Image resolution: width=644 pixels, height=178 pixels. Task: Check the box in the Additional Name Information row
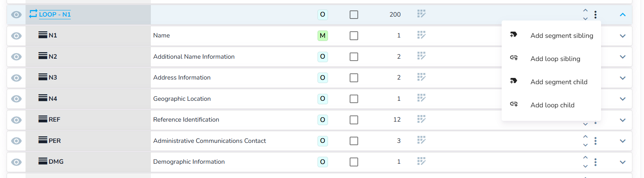click(x=354, y=57)
